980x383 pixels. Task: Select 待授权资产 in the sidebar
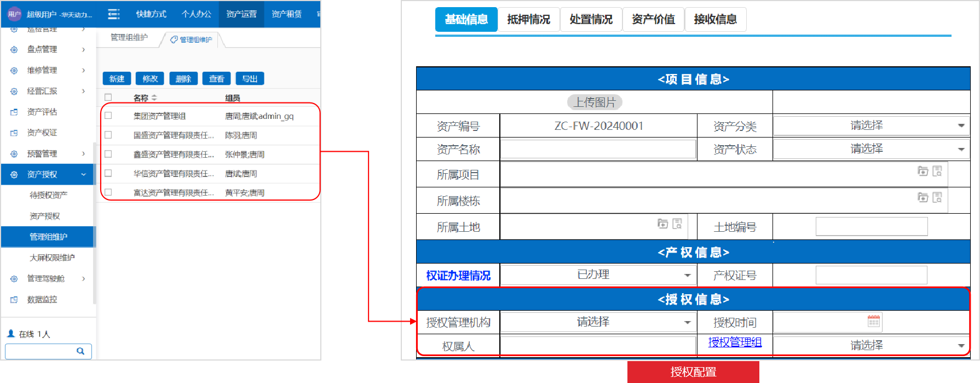coord(49,195)
